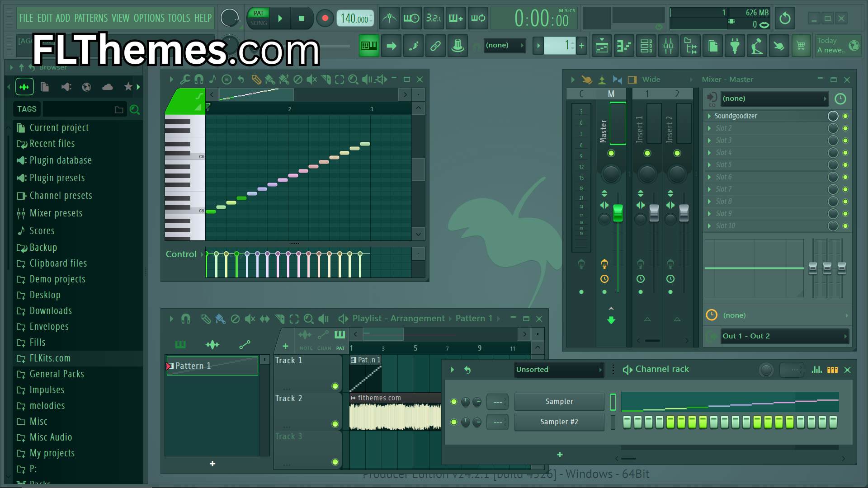Screen dimensions: 868x488
Task: Toggle typing keyboard to piano icon
Action: [x=369, y=45]
